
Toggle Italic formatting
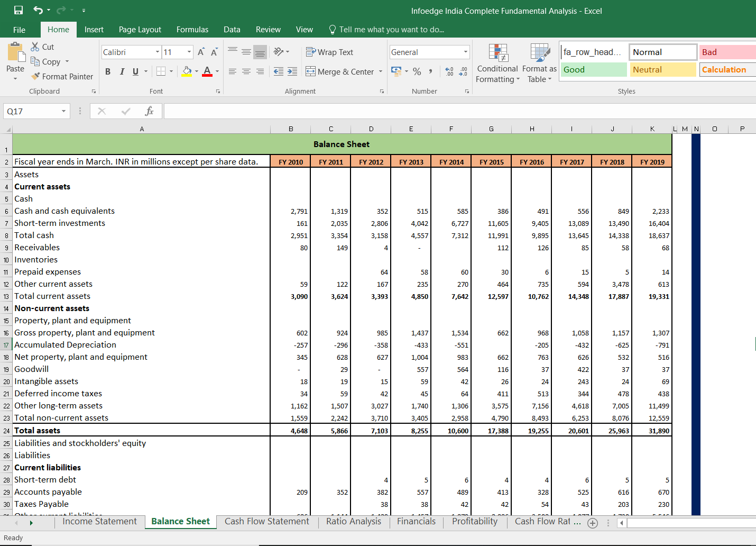122,71
